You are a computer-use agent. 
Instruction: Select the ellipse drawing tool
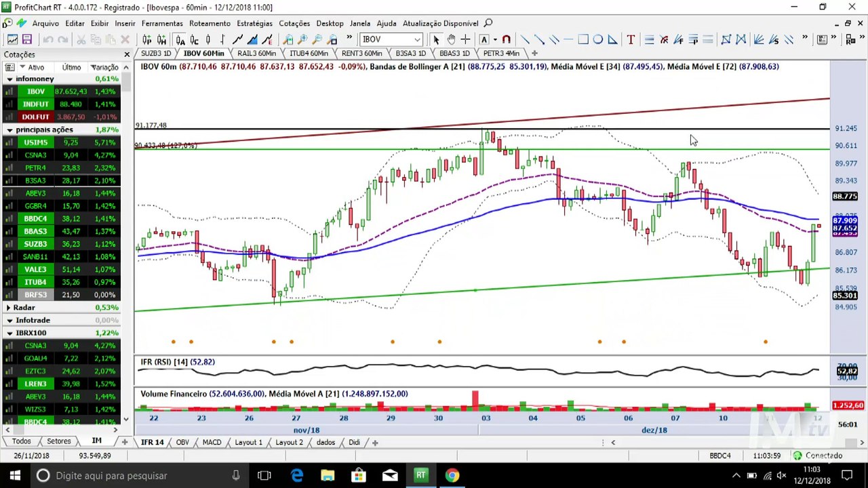click(x=597, y=39)
